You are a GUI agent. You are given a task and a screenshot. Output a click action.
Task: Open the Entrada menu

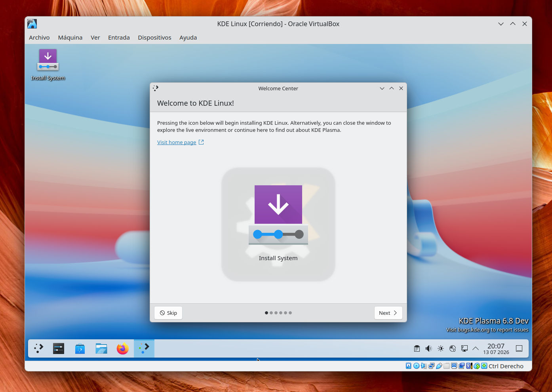[x=119, y=38]
